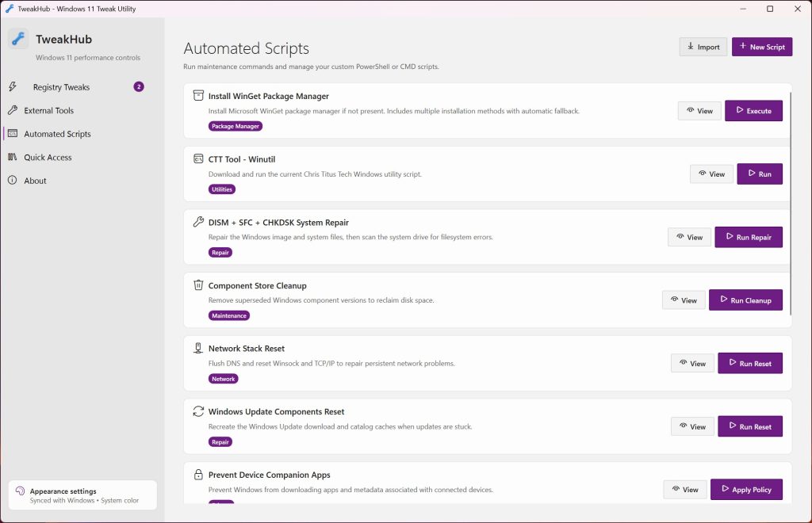Open Appearance settings panel
The image size is (812, 523).
[x=82, y=495]
